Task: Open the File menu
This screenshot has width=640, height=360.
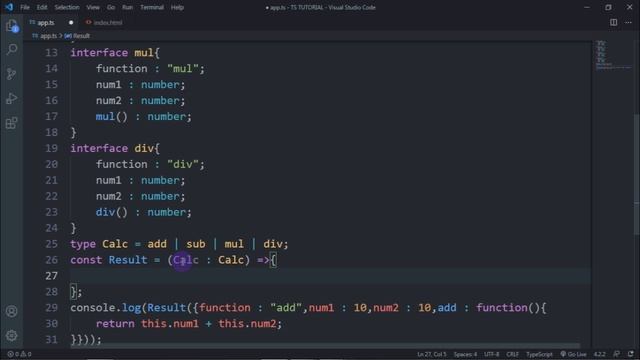Action: [x=25, y=7]
